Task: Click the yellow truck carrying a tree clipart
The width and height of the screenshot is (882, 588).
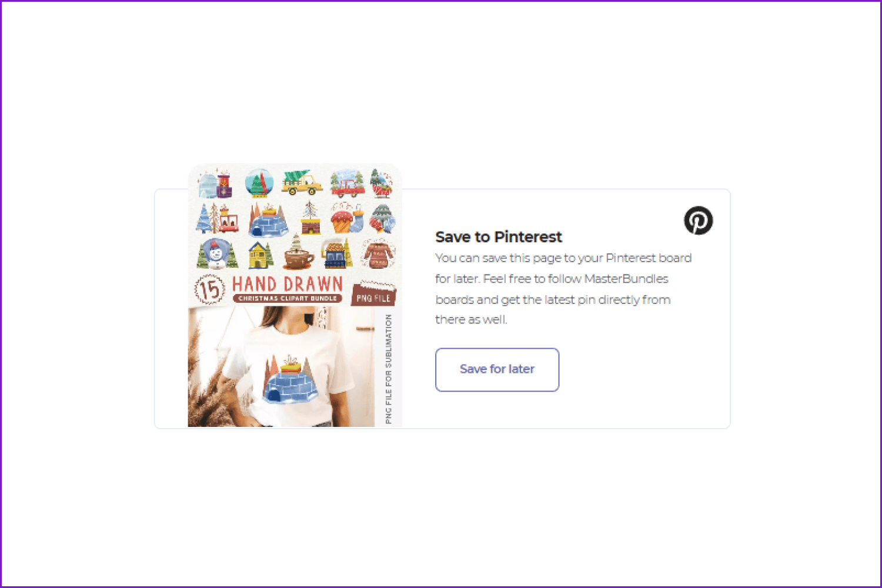Action: [302, 183]
